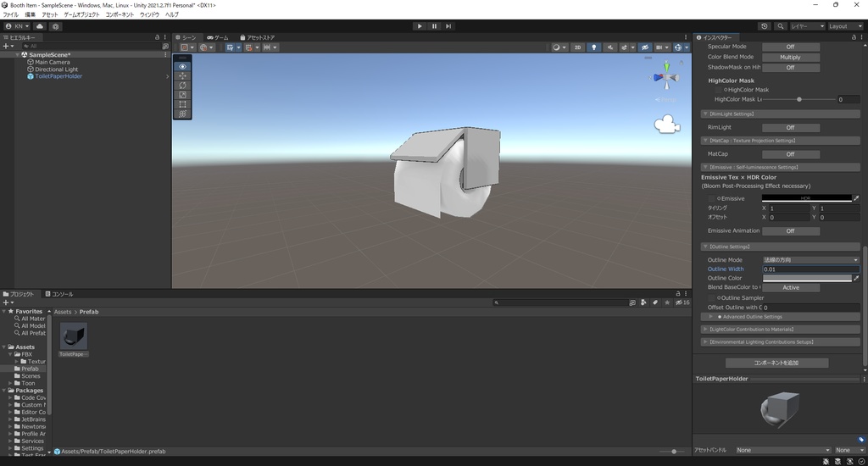The width and height of the screenshot is (868, 466).
Task: Click the Hierarchy add (+) button
Action: click(7, 47)
